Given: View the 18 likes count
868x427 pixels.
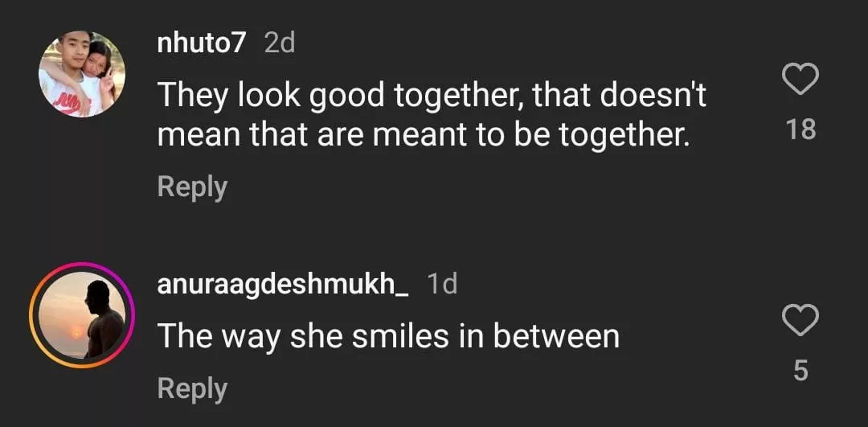Looking at the screenshot, I should click(800, 129).
